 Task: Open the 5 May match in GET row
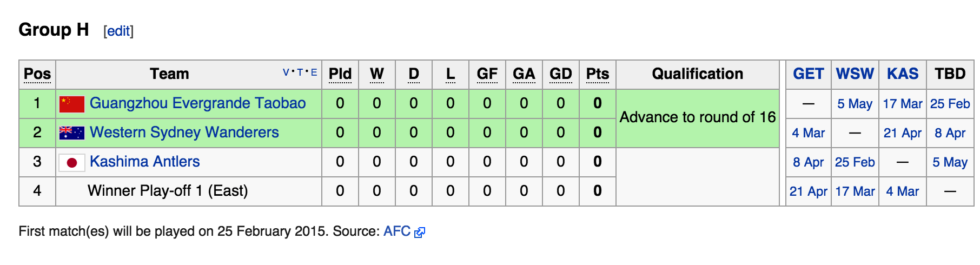coord(855,104)
